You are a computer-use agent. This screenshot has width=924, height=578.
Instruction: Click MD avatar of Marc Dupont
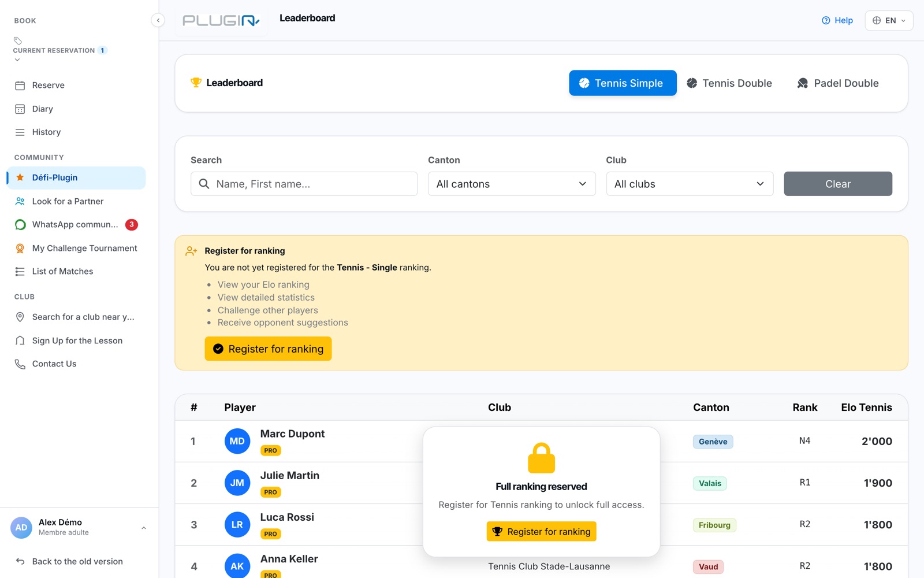coord(237,441)
